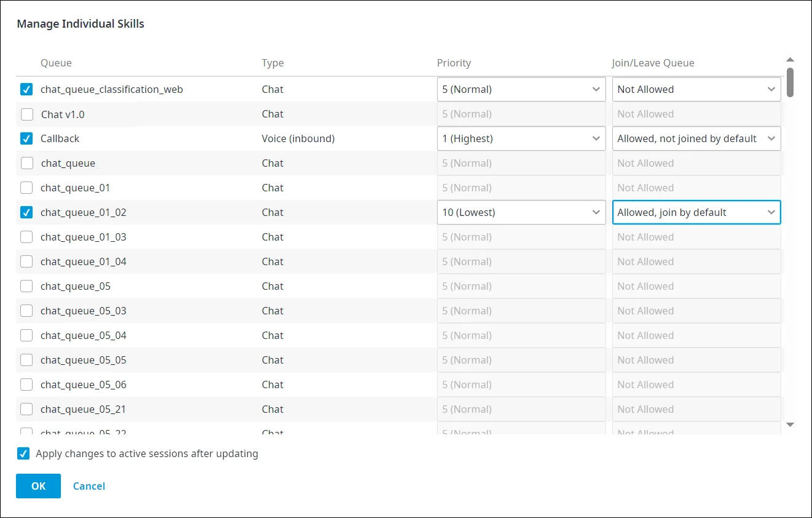Viewport: 812px width, 518px height.
Task: Uncheck the chat_queue_01_02 checkbox
Action: [x=26, y=212]
